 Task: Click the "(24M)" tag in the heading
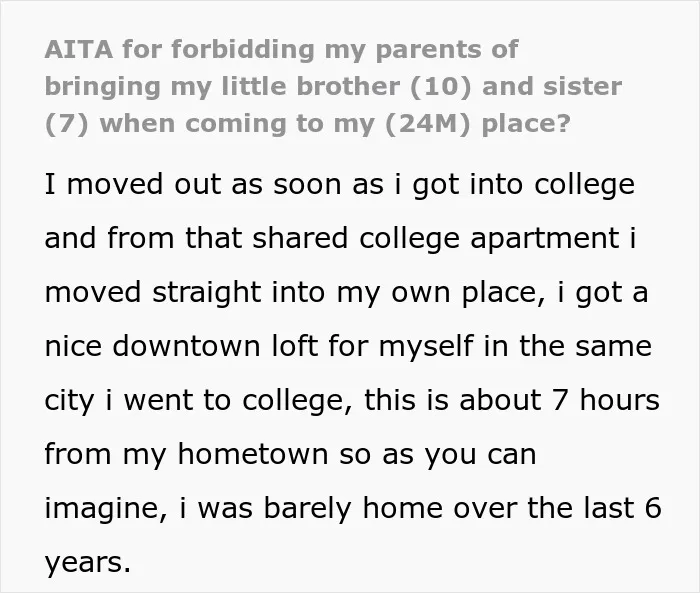[x=427, y=124]
